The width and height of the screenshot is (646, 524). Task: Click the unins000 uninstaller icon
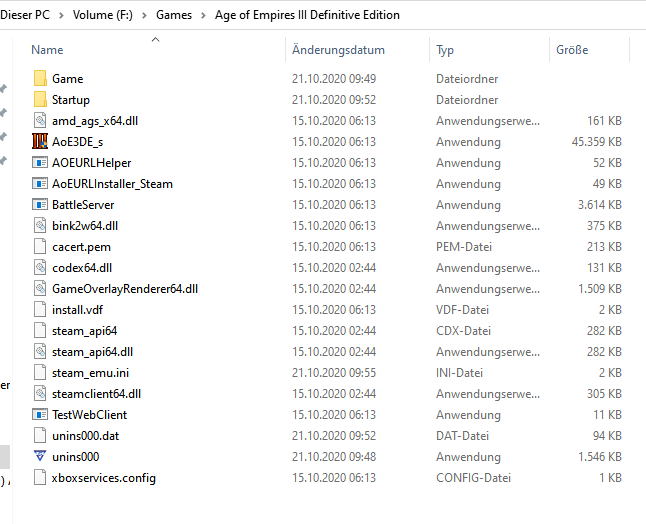(40, 456)
